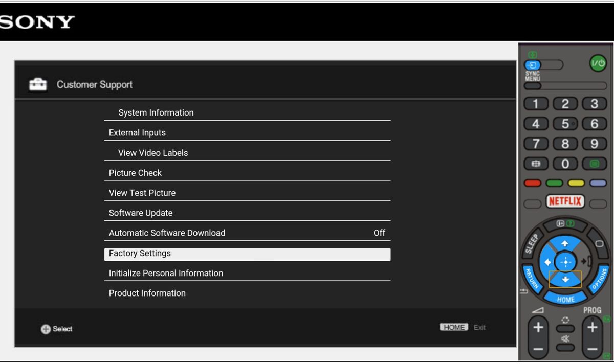Select Factory Settings menu item
Screen dimensions: 614x364
247,254
